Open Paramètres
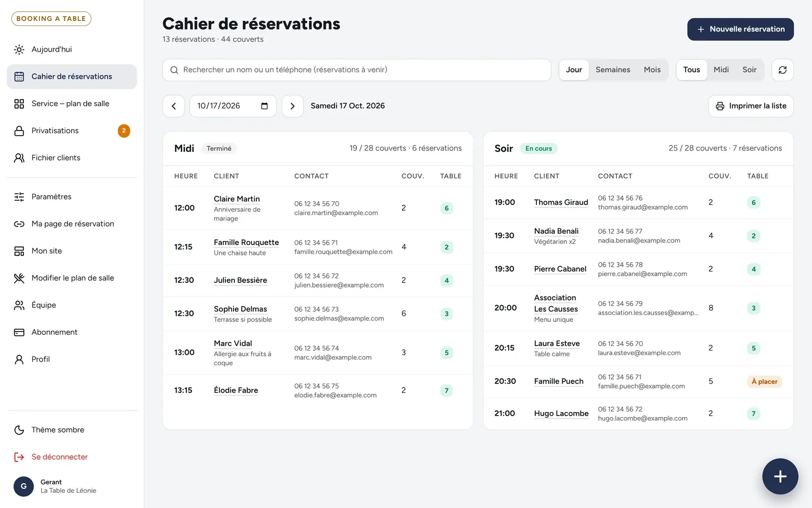 tap(72, 197)
